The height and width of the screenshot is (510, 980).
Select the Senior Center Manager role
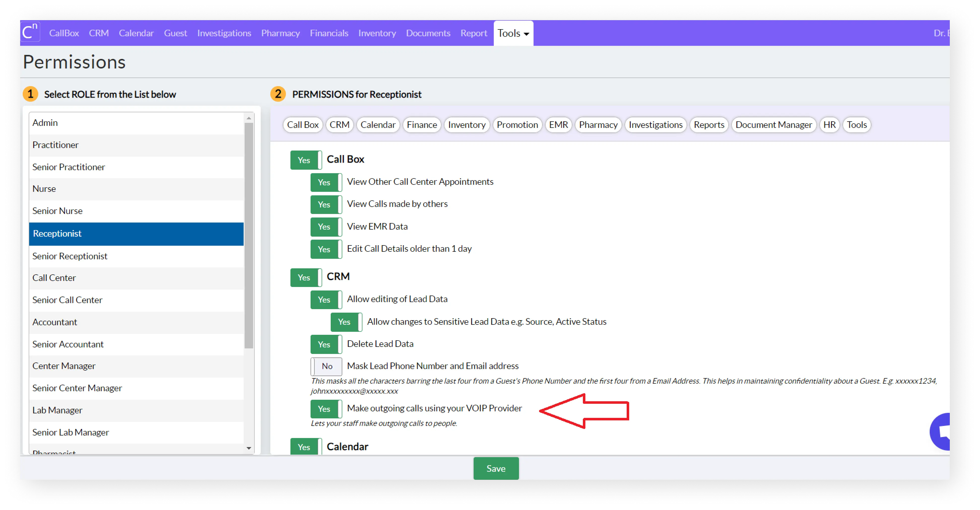pos(136,388)
